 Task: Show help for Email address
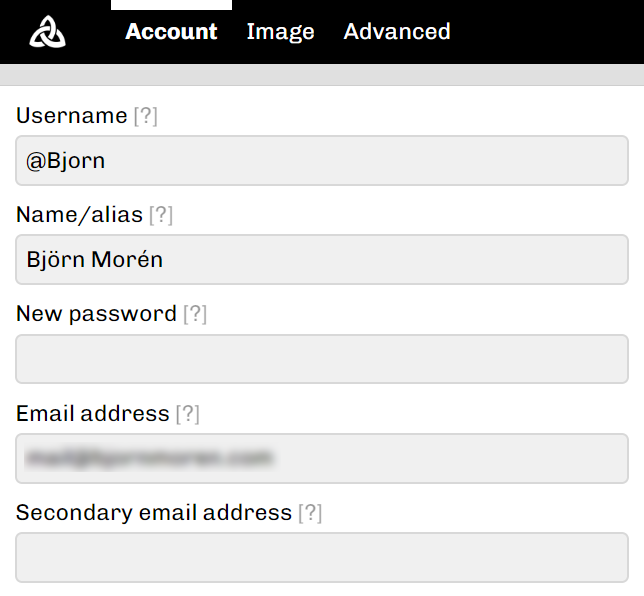coord(187,413)
